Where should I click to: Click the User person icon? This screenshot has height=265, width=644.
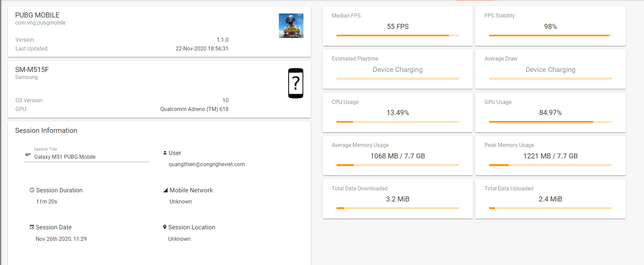click(165, 153)
